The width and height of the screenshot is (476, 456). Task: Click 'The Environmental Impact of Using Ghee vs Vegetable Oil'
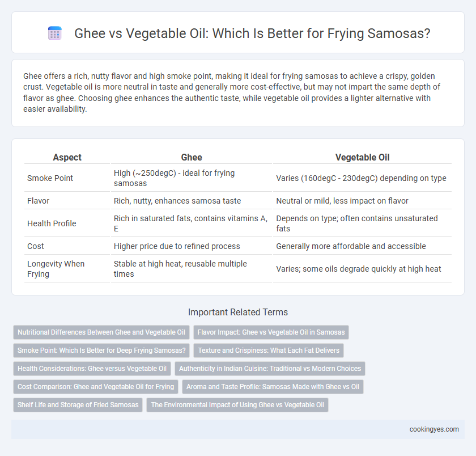[237, 405]
